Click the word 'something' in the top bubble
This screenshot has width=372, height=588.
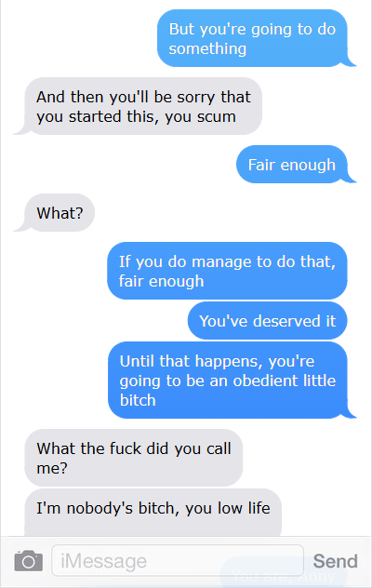[x=207, y=48]
